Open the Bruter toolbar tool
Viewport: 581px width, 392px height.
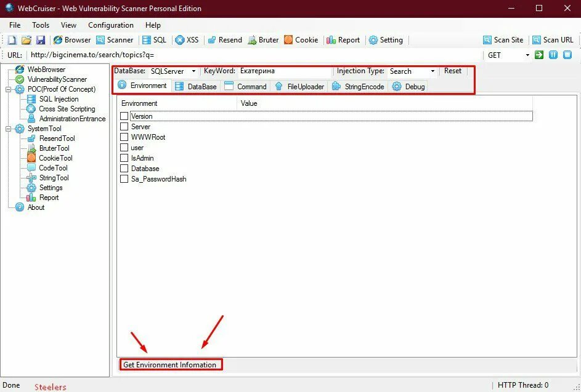[x=263, y=40]
